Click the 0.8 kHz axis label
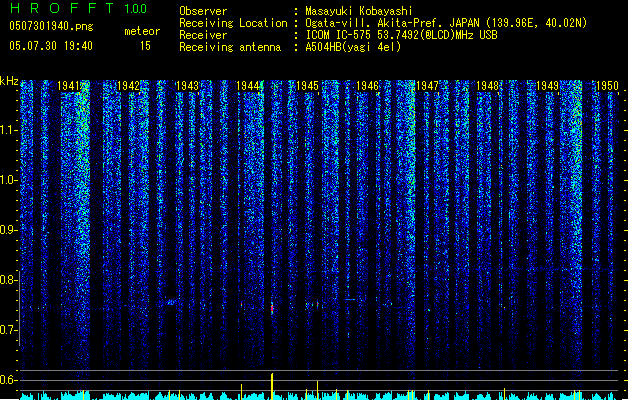This screenshot has height=400, width=629. [x=8, y=280]
